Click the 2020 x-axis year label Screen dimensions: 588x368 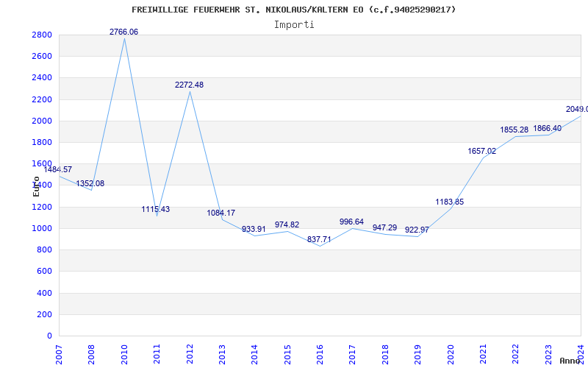click(x=451, y=354)
